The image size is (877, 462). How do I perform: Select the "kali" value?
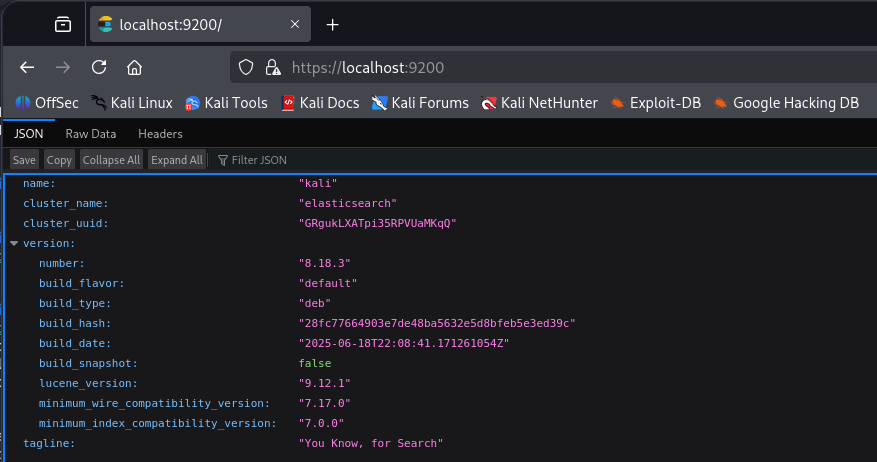point(318,183)
